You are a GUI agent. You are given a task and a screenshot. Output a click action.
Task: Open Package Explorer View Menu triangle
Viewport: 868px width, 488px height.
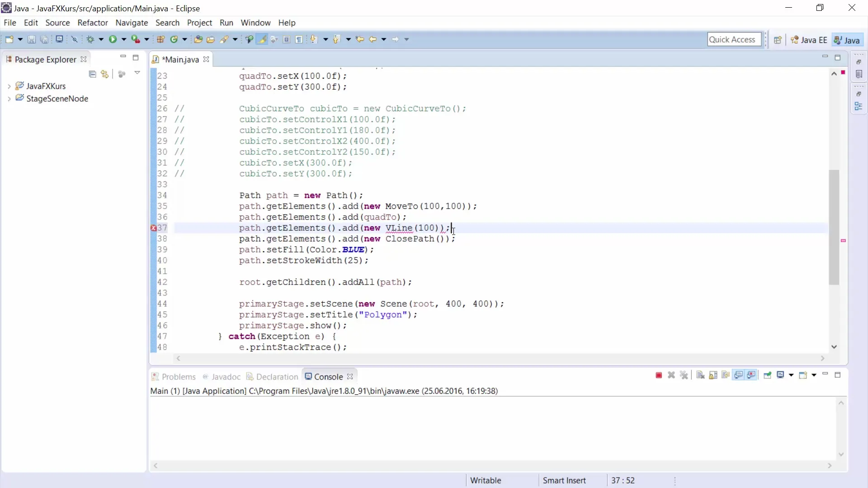tap(137, 73)
